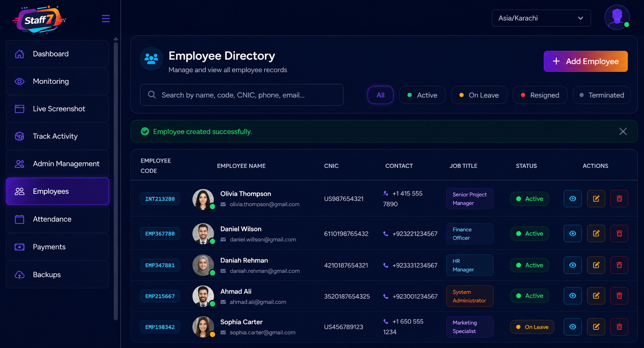Click phone number +923221234567
Viewport: 644px width, 348px height.
415,234
